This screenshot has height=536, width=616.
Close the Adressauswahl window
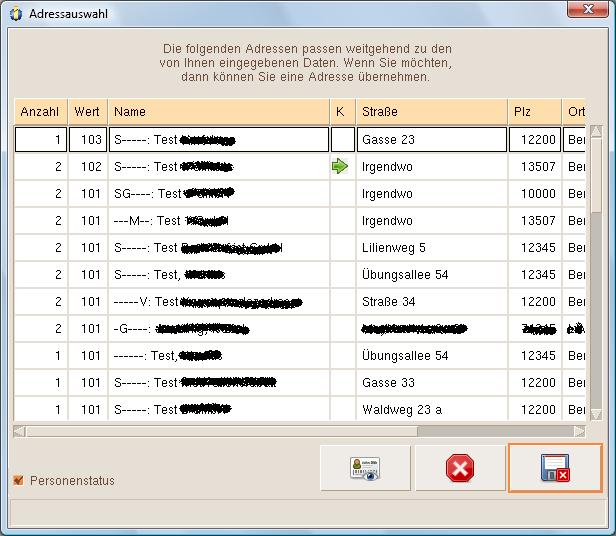pyautogui.click(x=587, y=9)
